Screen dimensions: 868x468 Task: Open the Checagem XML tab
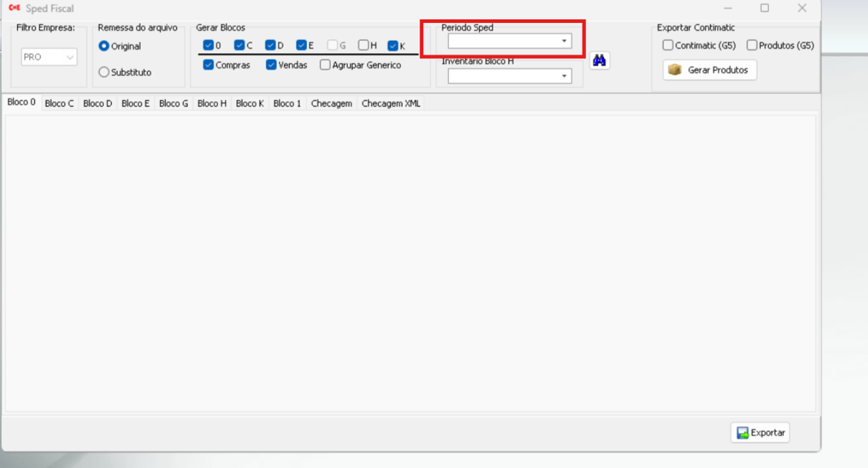[391, 103]
